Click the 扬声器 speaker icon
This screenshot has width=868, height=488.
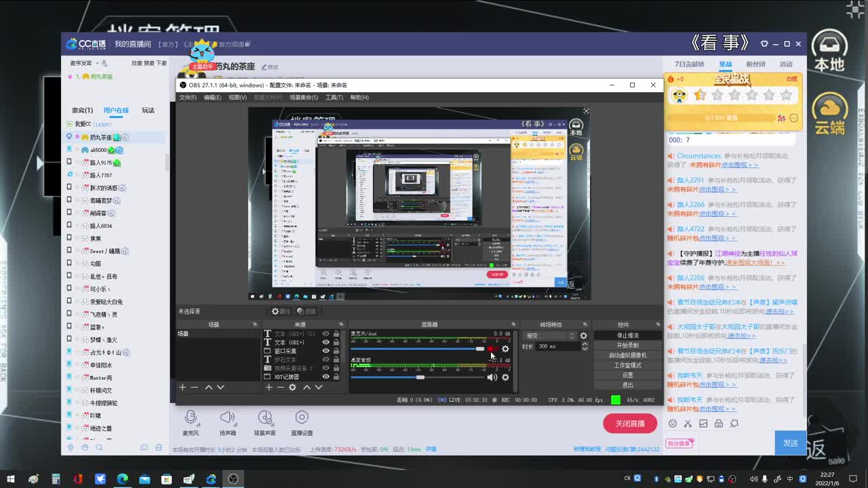pyautogui.click(x=227, y=418)
